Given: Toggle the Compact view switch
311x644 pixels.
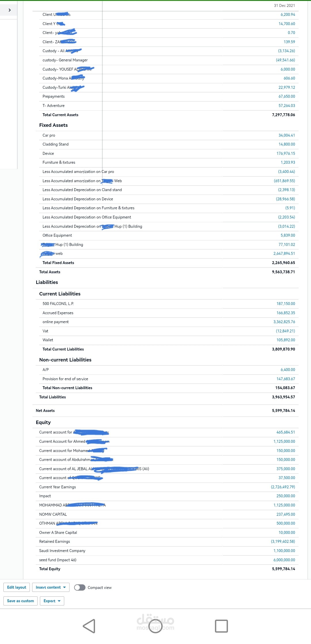Looking at the screenshot, I should click(x=80, y=587).
